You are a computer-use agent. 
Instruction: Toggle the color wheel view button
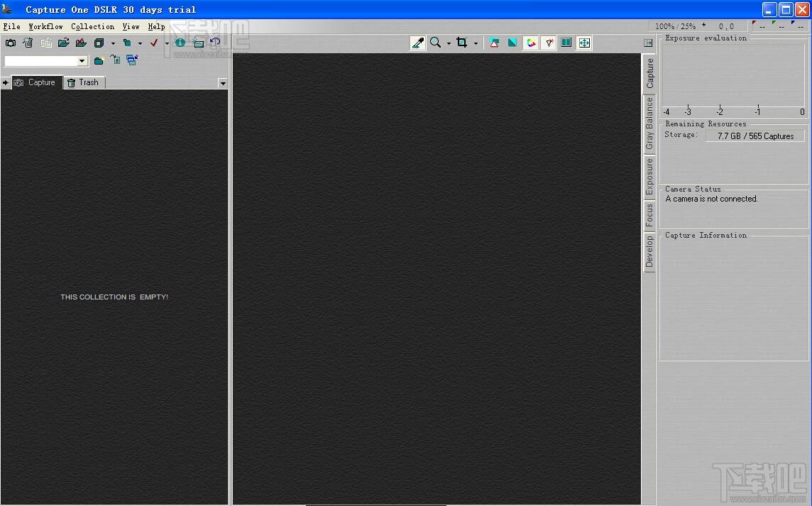531,43
